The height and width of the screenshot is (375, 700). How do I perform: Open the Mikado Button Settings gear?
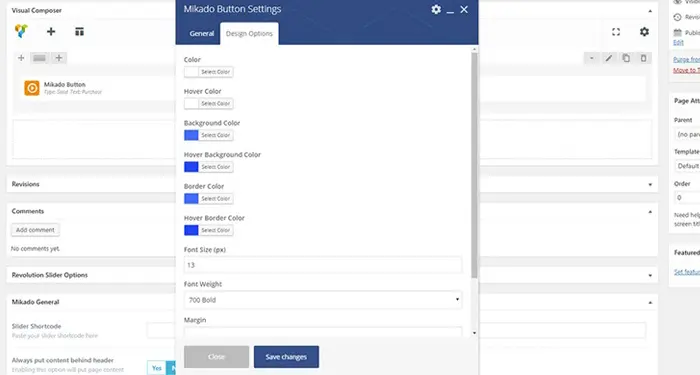pyautogui.click(x=436, y=9)
